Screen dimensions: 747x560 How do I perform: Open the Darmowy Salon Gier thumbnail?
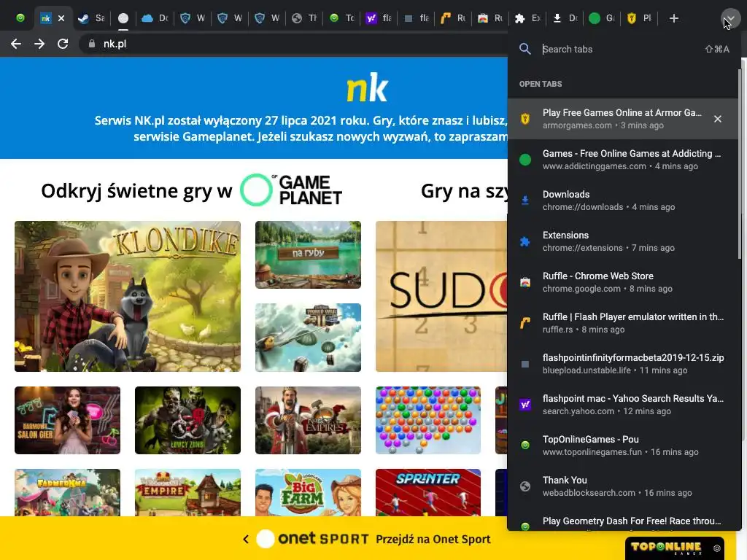click(68, 420)
